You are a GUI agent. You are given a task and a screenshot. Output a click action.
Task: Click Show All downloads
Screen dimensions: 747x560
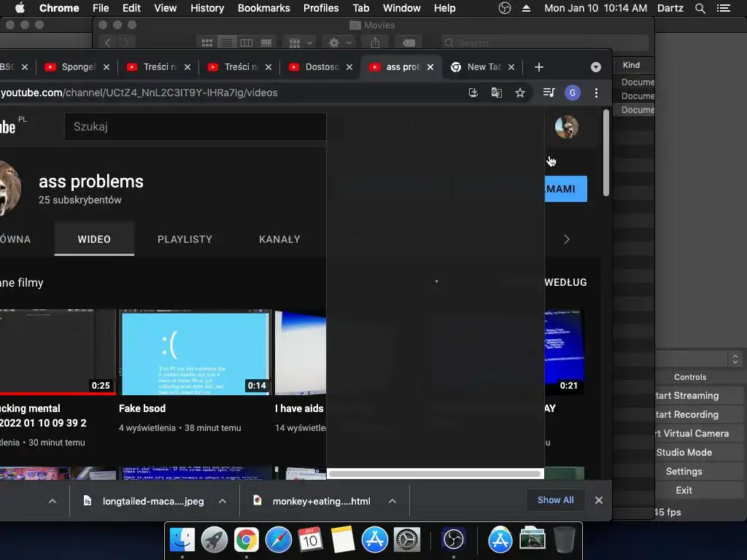tap(555, 500)
